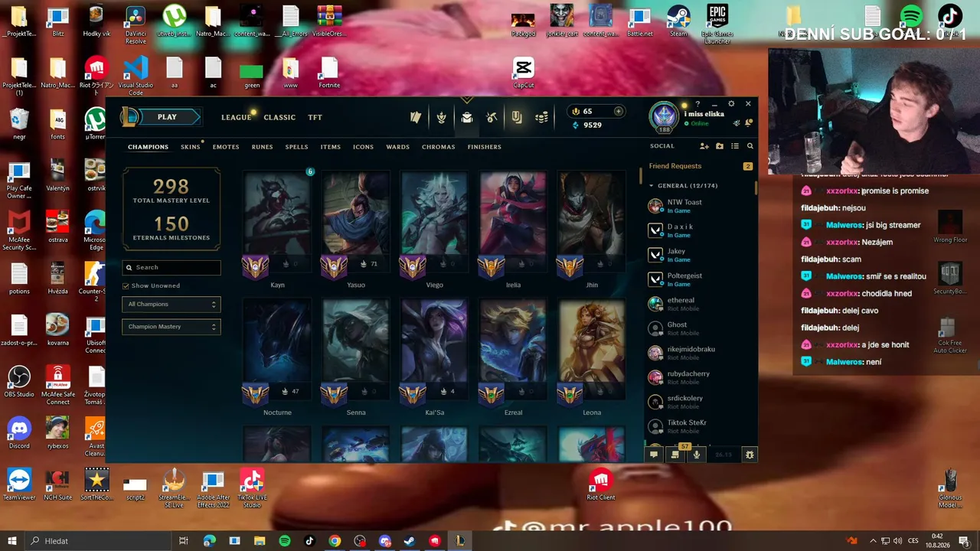Switch to the Finishers tab
Screen dimensions: 980x551
coord(485,147)
